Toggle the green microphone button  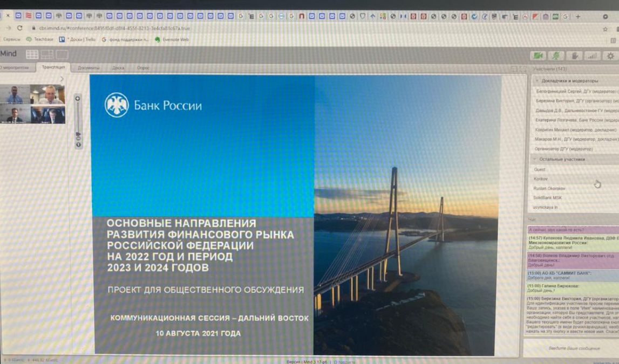pos(557,56)
